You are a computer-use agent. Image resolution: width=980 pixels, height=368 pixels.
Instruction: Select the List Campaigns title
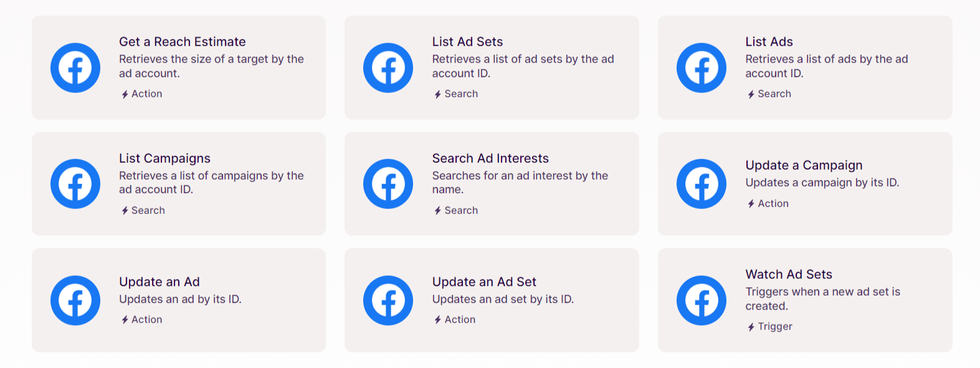click(x=164, y=158)
